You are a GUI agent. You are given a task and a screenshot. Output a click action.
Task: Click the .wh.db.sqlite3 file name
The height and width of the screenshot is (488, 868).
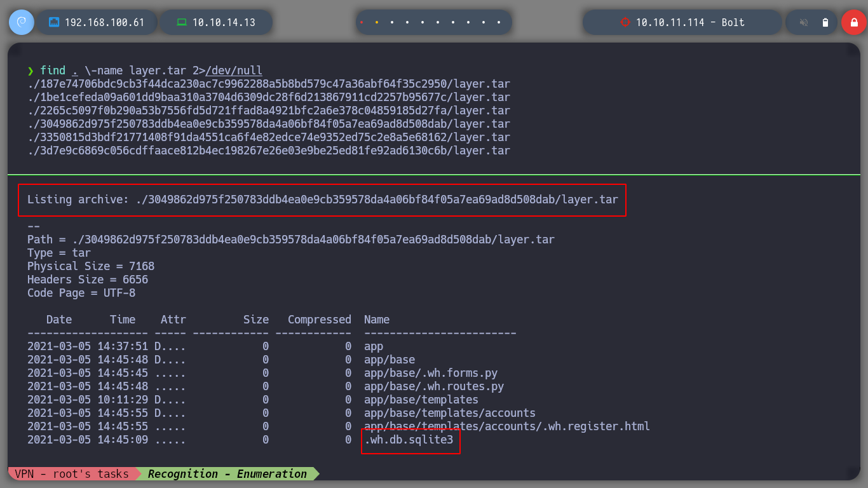pos(409,440)
